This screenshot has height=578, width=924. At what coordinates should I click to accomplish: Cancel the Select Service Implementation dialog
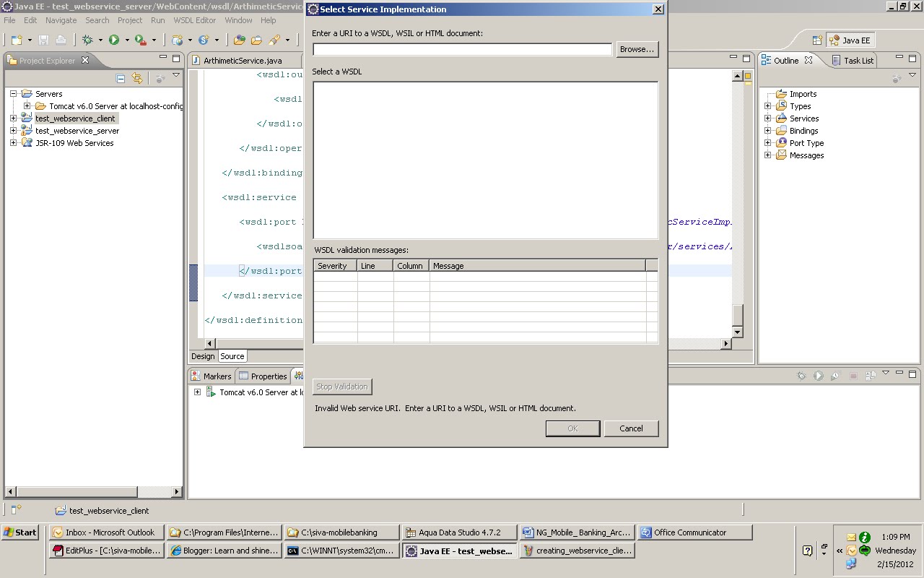[x=631, y=428]
